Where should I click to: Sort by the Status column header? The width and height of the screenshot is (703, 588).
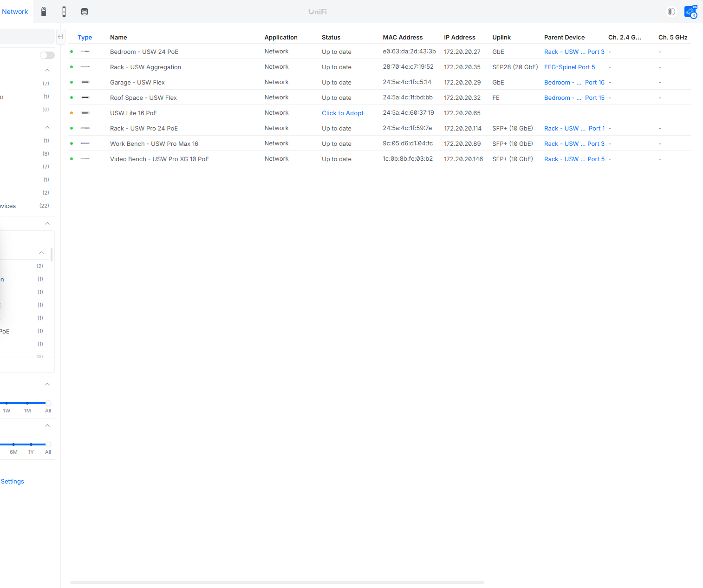(331, 37)
